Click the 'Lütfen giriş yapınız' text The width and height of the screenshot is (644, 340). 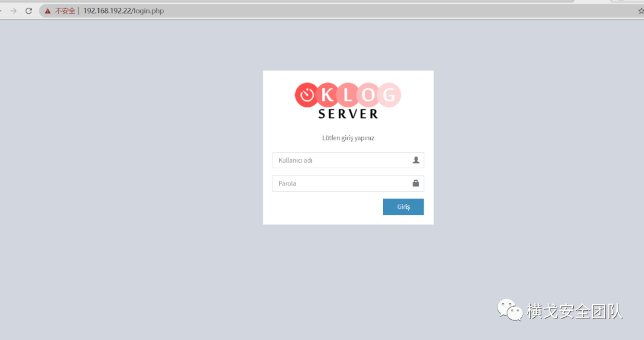[348, 138]
